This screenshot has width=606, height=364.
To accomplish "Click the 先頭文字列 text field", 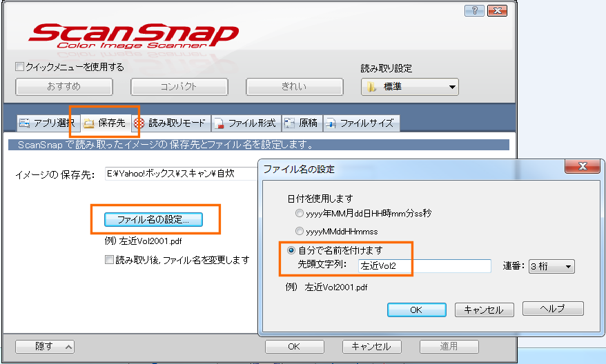I will [x=423, y=266].
